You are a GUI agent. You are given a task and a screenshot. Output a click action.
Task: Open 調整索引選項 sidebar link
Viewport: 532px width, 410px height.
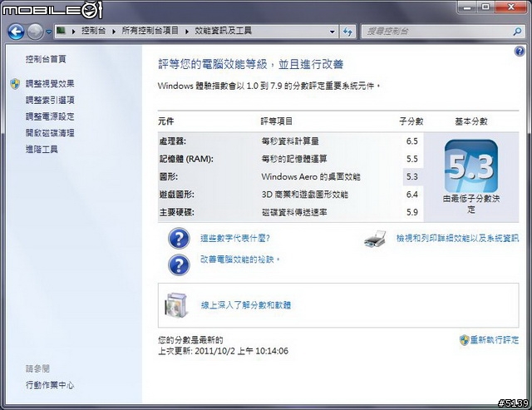pyautogui.click(x=50, y=100)
